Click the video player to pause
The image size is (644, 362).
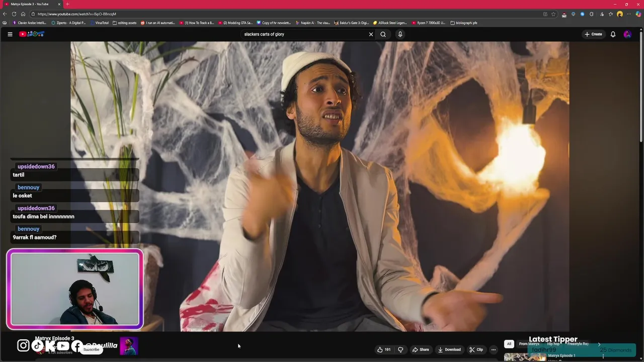point(319,186)
